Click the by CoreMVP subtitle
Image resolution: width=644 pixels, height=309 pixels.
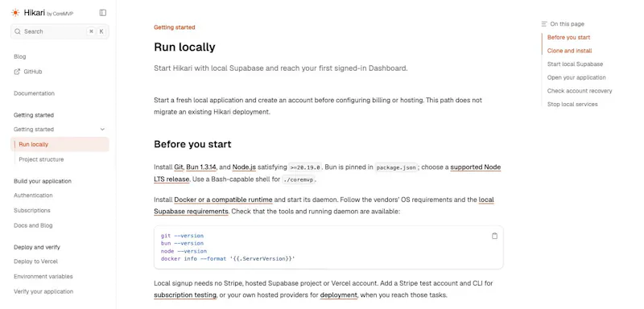60,14
